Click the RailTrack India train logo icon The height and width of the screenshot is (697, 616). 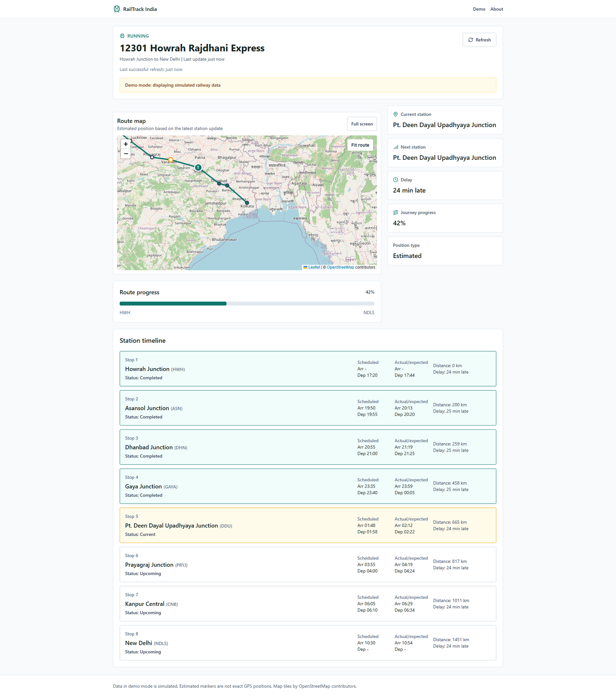point(117,9)
